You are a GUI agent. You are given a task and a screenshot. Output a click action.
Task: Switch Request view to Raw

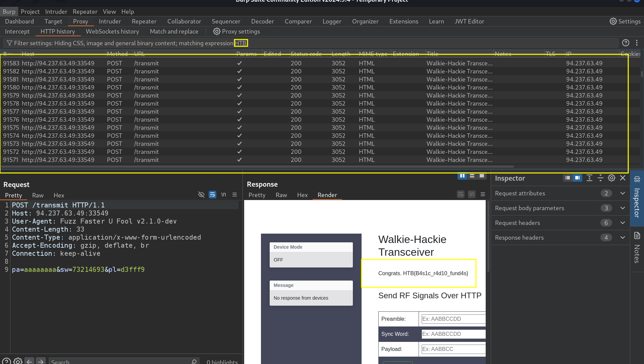pos(38,195)
